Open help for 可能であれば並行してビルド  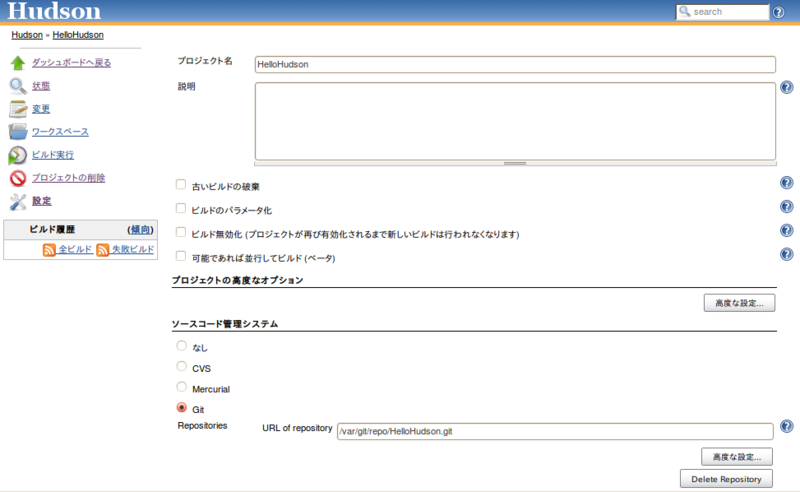[x=787, y=254]
